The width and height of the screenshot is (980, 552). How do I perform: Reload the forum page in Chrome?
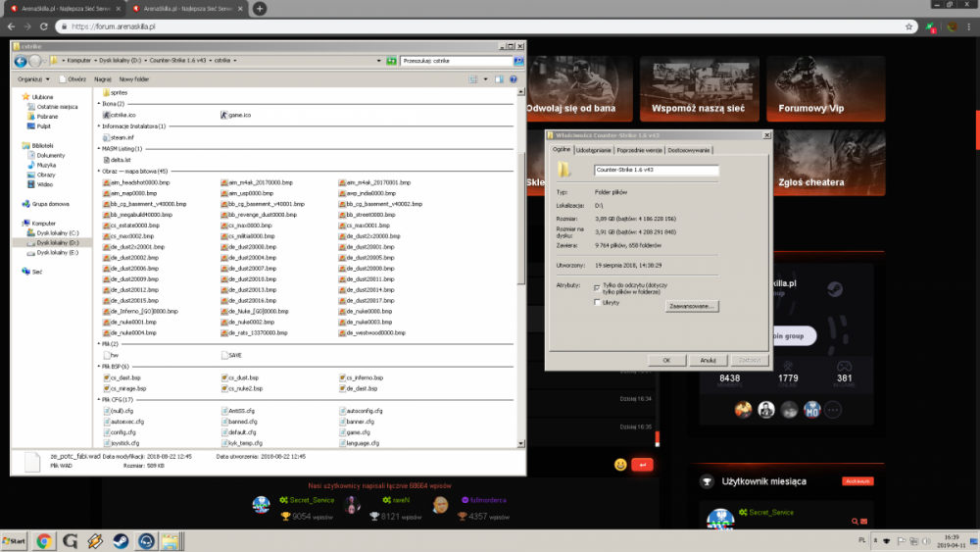click(x=44, y=26)
